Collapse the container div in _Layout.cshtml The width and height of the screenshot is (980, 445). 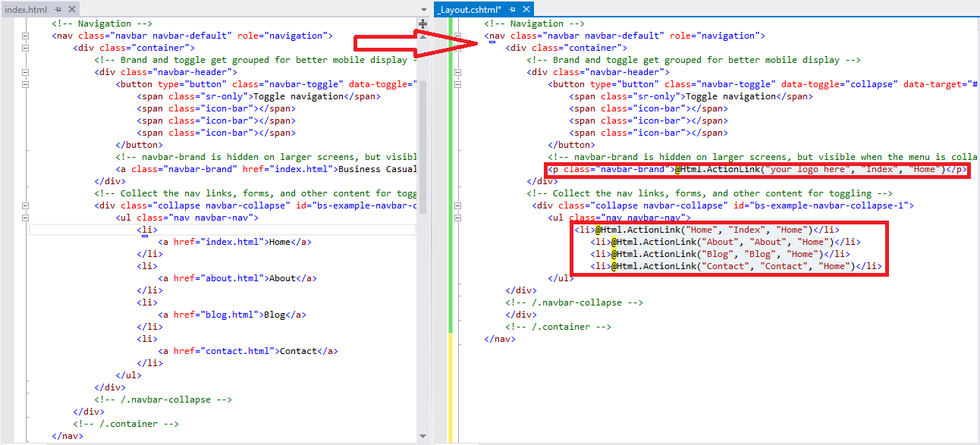457,48
